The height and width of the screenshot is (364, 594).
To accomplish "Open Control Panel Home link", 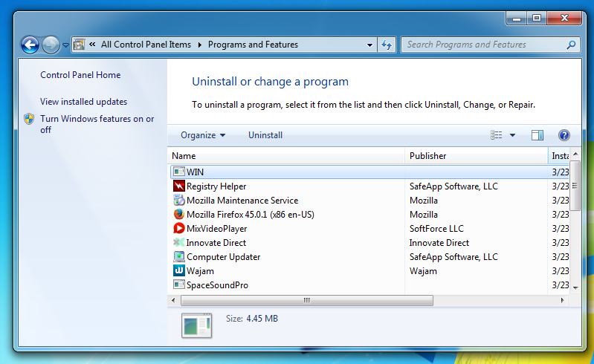I will coord(80,75).
